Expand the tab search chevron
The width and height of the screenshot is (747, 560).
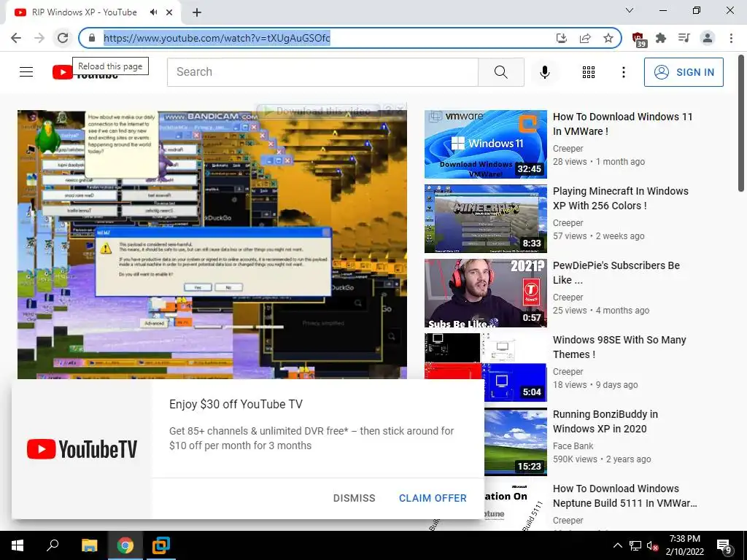[x=630, y=10]
